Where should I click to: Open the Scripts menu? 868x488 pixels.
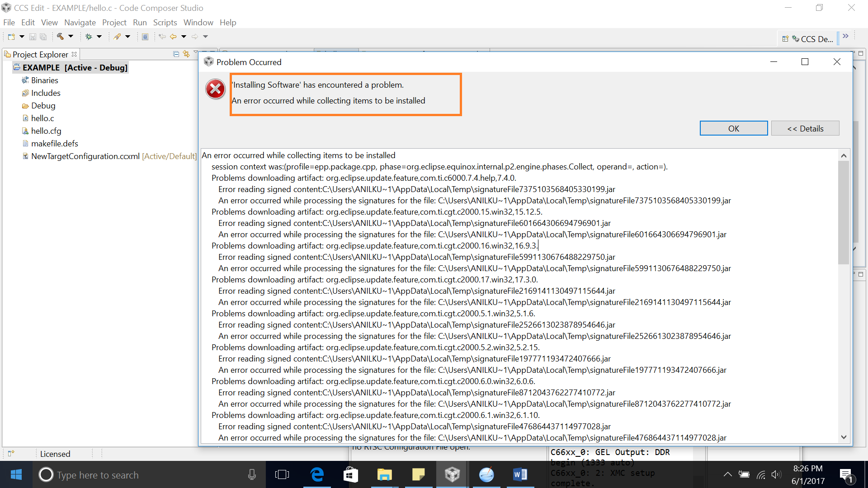[x=165, y=23]
